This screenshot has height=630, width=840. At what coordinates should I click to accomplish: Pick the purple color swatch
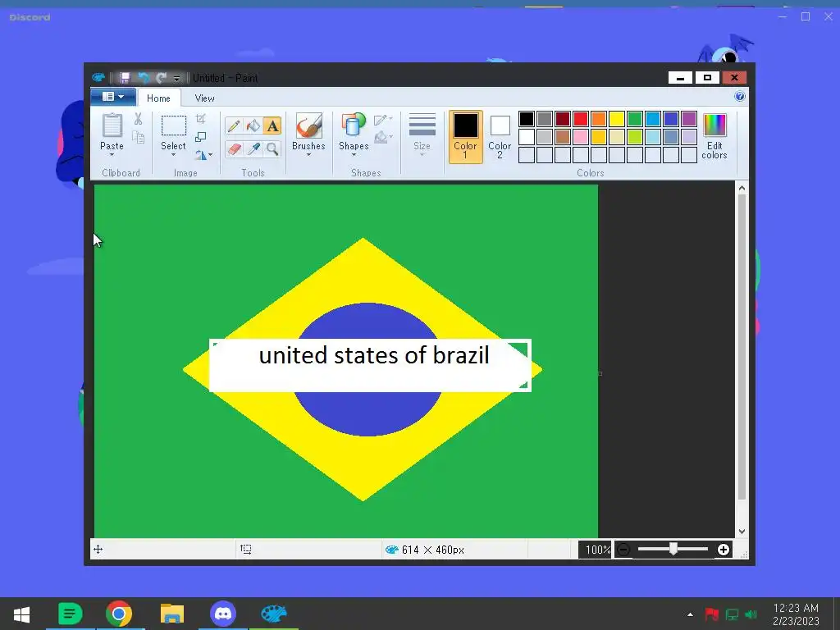click(689, 119)
